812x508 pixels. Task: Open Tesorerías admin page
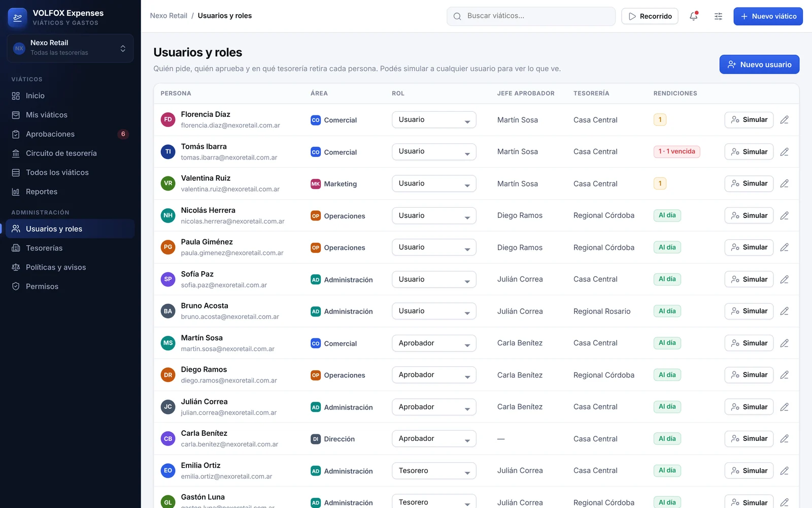click(x=70, y=248)
